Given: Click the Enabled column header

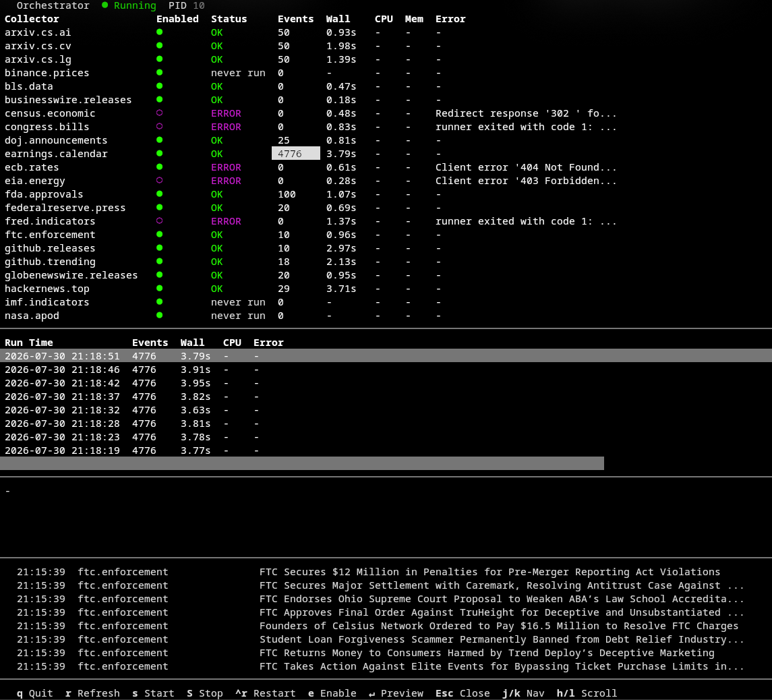Looking at the screenshot, I should pos(178,19).
